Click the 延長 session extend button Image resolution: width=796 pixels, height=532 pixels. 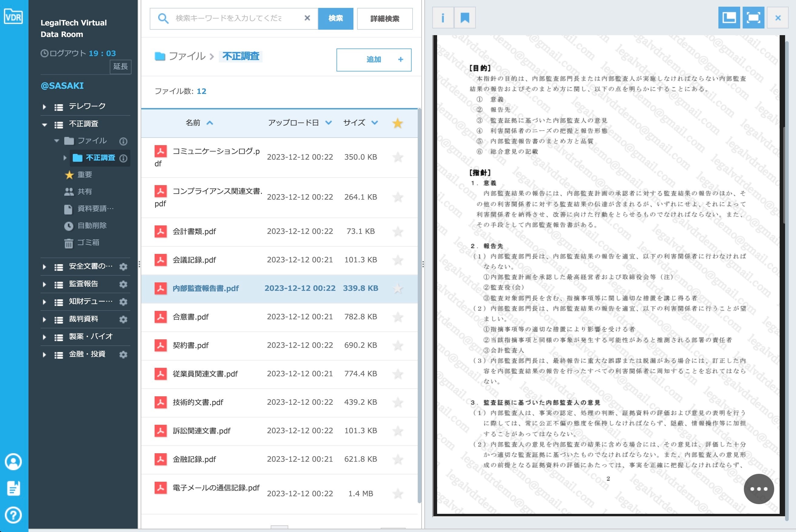tap(121, 67)
